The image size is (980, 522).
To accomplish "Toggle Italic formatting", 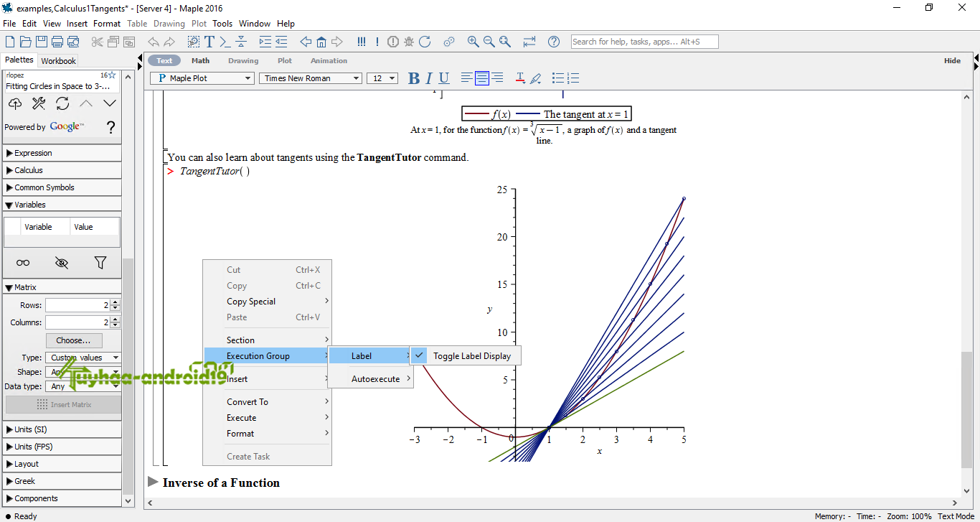I will coord(429,78).
